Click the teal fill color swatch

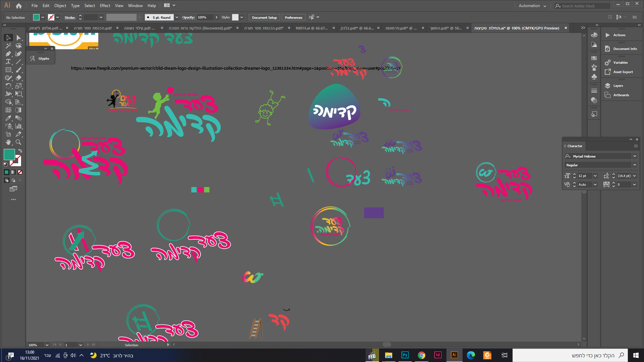coord(9,155)
